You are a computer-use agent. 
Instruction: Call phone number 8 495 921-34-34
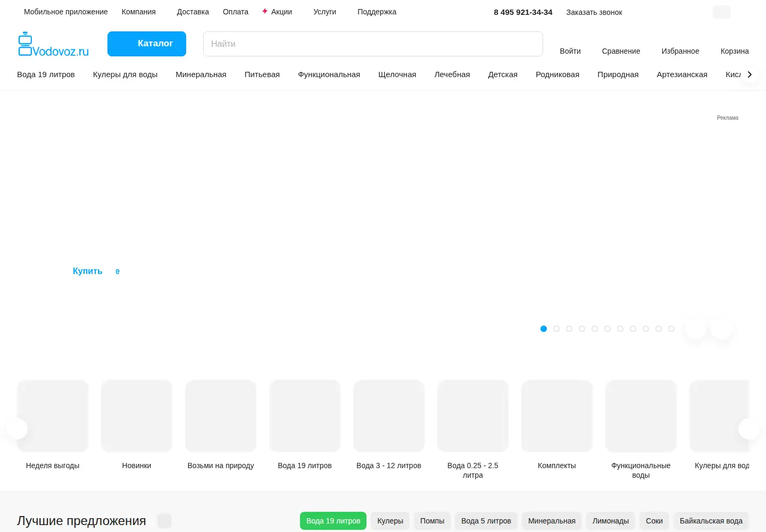point(523,12)
